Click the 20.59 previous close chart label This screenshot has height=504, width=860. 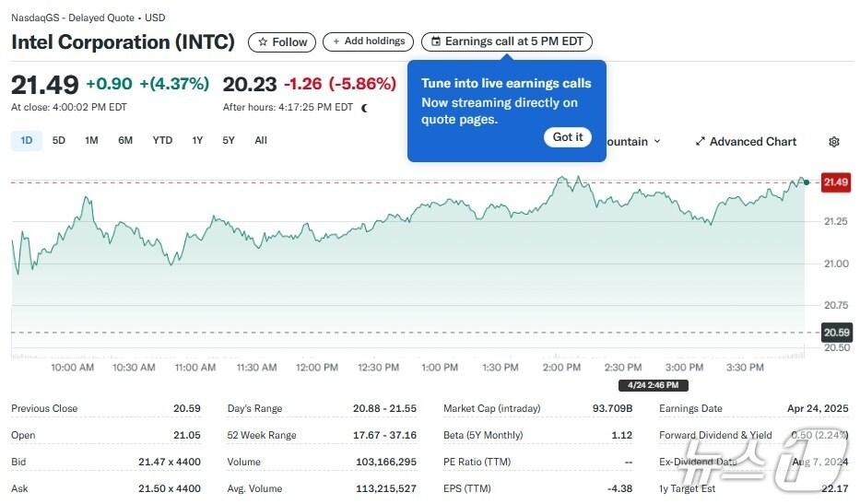click(835, 333)
